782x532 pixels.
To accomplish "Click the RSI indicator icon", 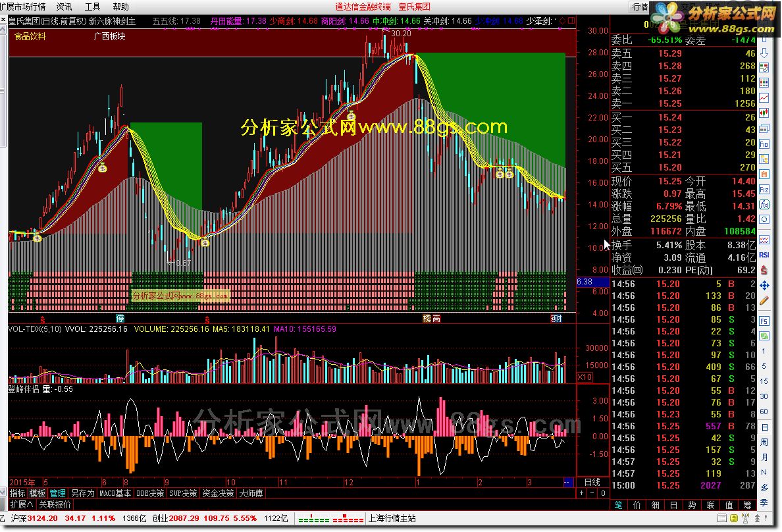I will 764,255.
